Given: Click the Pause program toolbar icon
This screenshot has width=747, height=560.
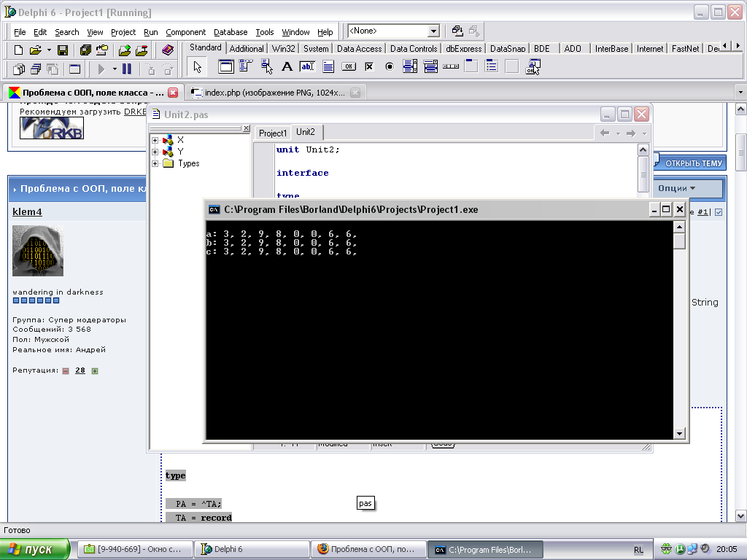Looking at the screenshot, I should pyautogui.click(x=127, y=69).
